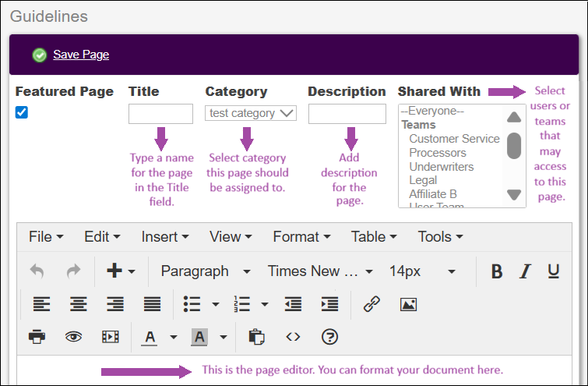Click the paste clipboard icon
The width and height of the screenshot is (588, 386).
point(256,337)
